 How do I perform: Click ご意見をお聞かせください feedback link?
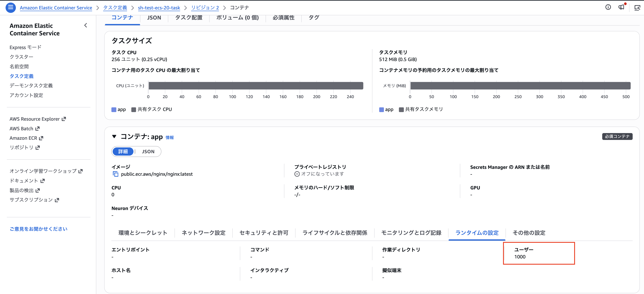[x=39, y=229]
